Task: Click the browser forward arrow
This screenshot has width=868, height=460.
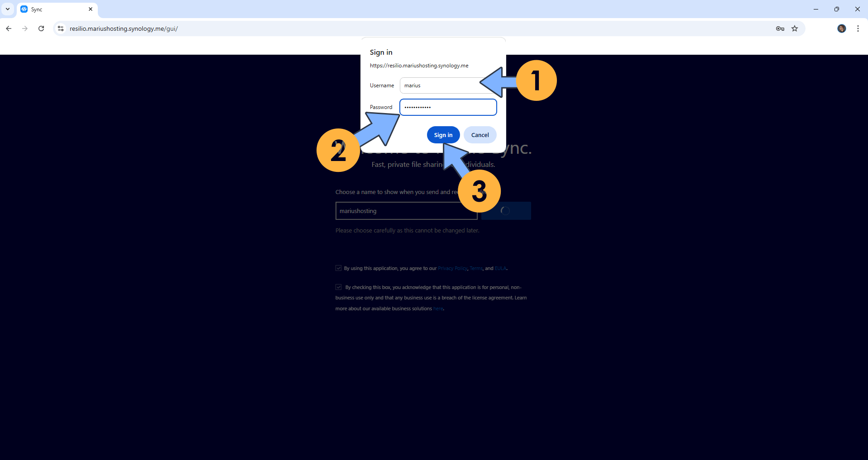Action: click(x=25, y=28)
